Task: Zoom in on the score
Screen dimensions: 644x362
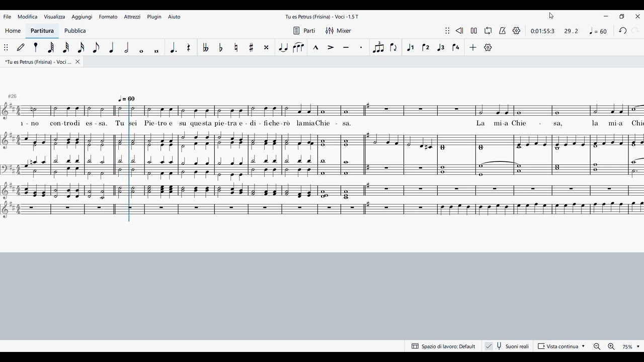Action: click(611, 346)
